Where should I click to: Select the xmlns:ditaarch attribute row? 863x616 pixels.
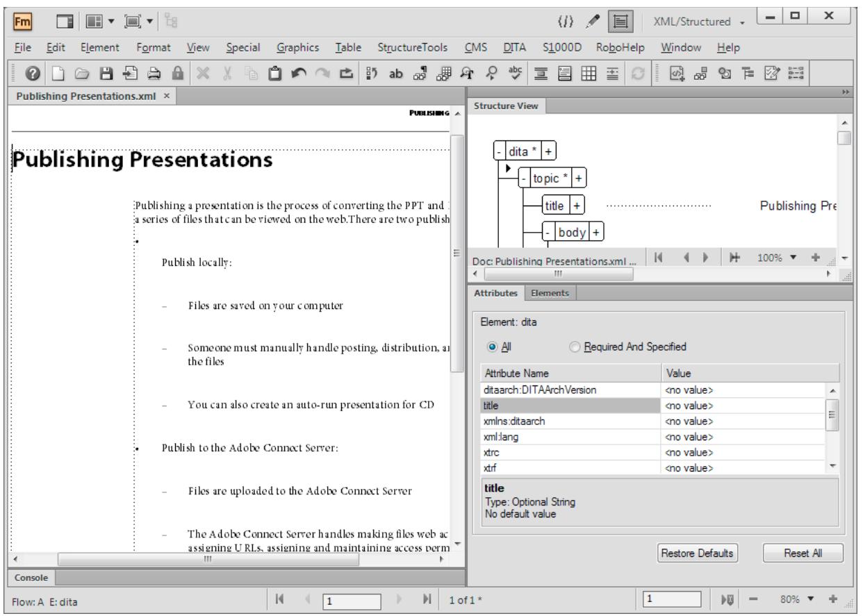[652, 422]
